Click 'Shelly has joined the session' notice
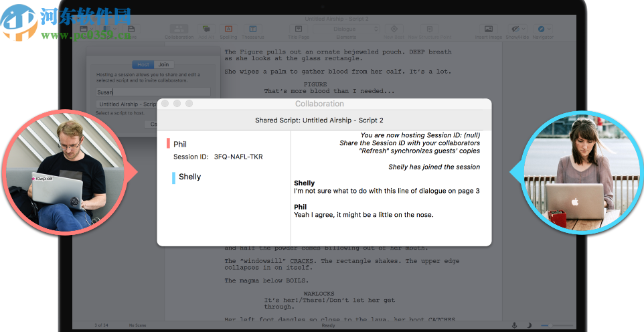Screen dimensions: 644x332 point(434,167)
